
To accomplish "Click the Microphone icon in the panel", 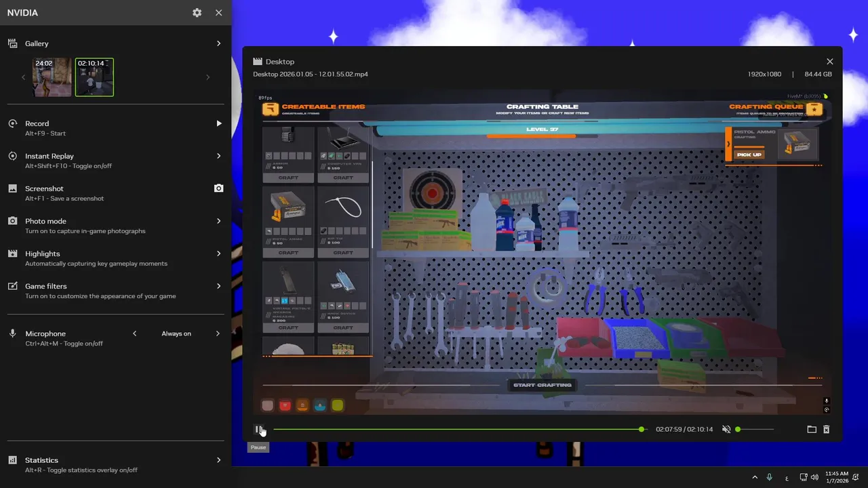I will (x=12, y=333).
